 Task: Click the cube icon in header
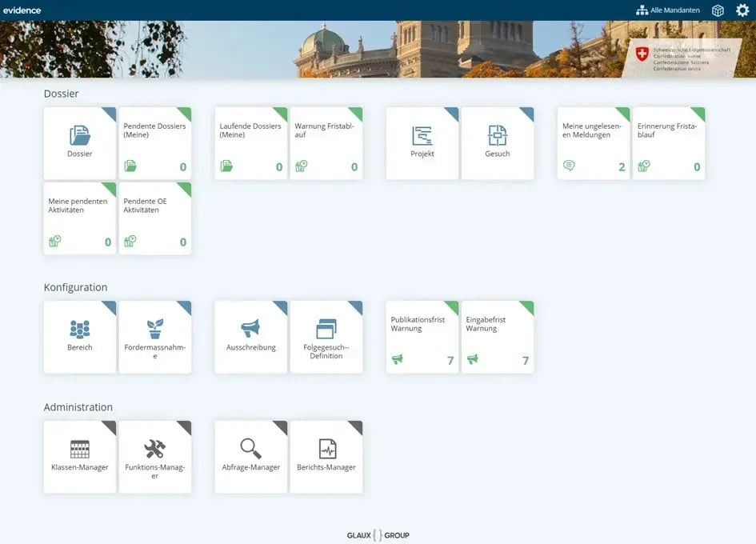pos(718,10)
